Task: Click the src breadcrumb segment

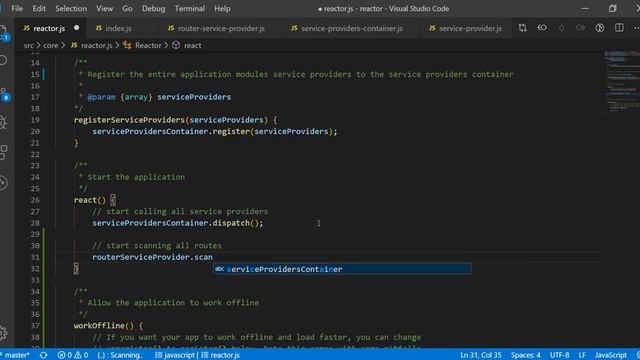Action: point(29,45)
